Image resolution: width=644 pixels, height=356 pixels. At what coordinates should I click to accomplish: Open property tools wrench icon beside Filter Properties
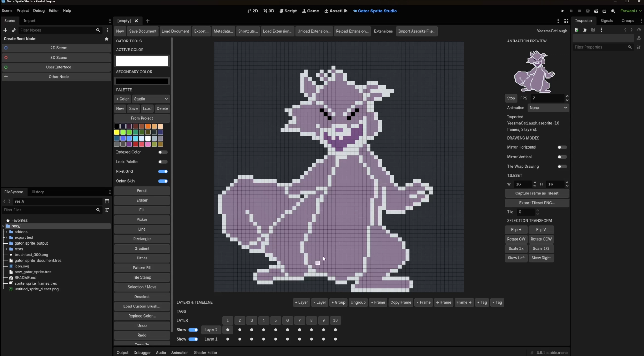coord(639,47)
